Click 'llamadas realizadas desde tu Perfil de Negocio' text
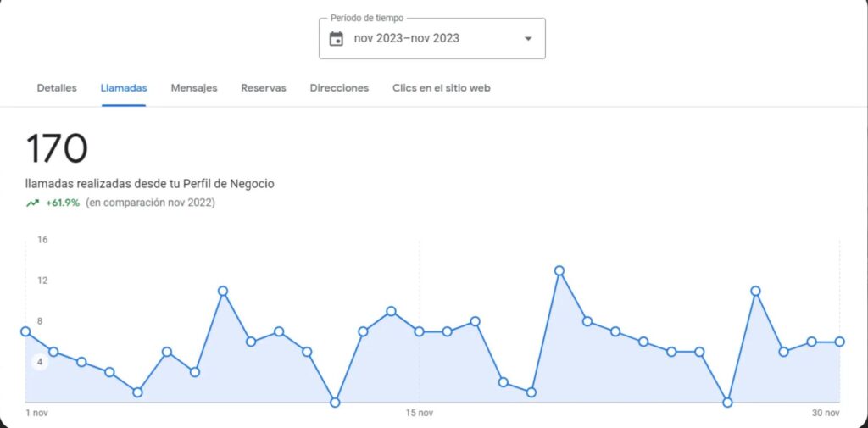Viewport: 868px width, 428px height. (x=149, y=184)
